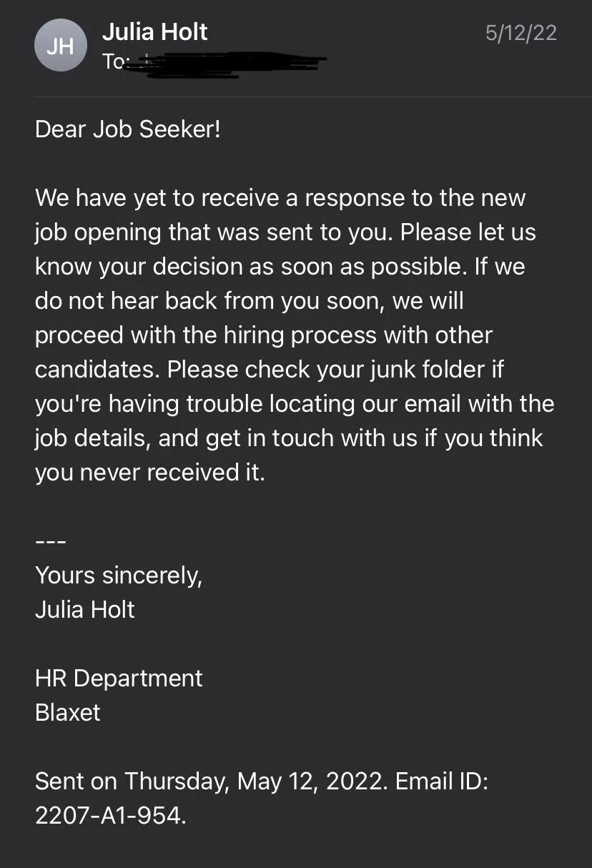This screenshot has width=592, height=868.
Task: Tap the 5/12/22 date in header
Action: (521, 33)
